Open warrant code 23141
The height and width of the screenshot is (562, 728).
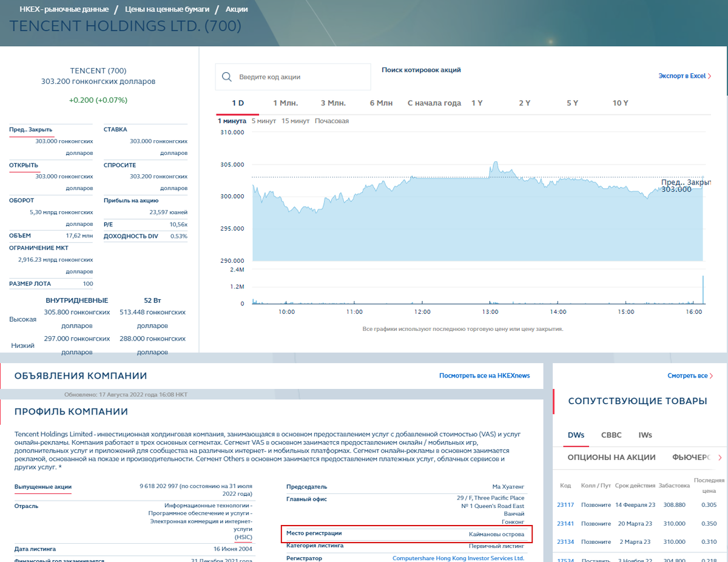[x=565, y=523]
